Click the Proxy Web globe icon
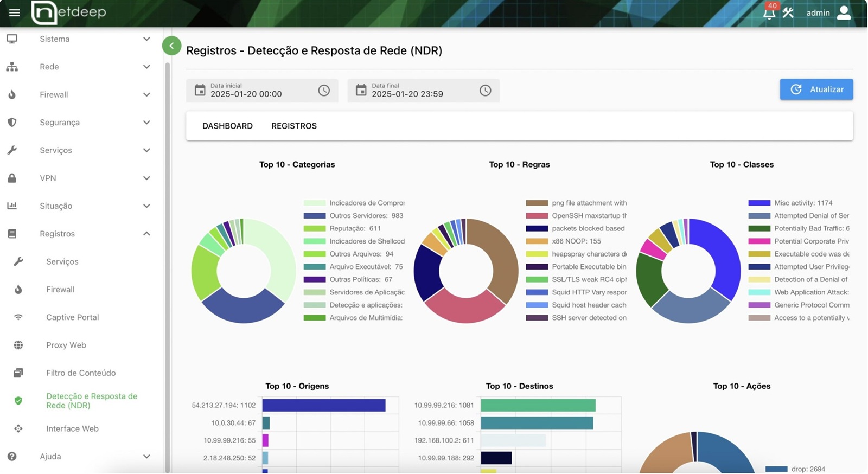The height and width of the screenshot is (474, 868). click(18, 345)
